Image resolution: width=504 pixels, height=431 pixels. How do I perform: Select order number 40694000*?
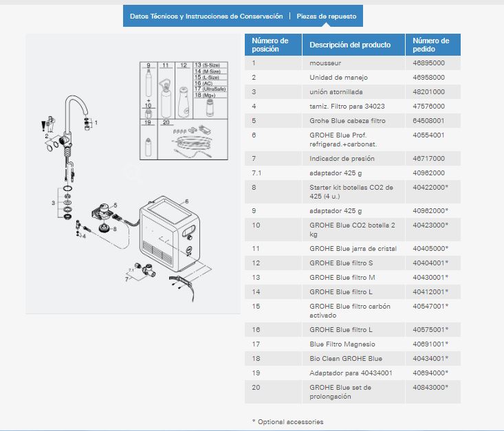(430, 373)
